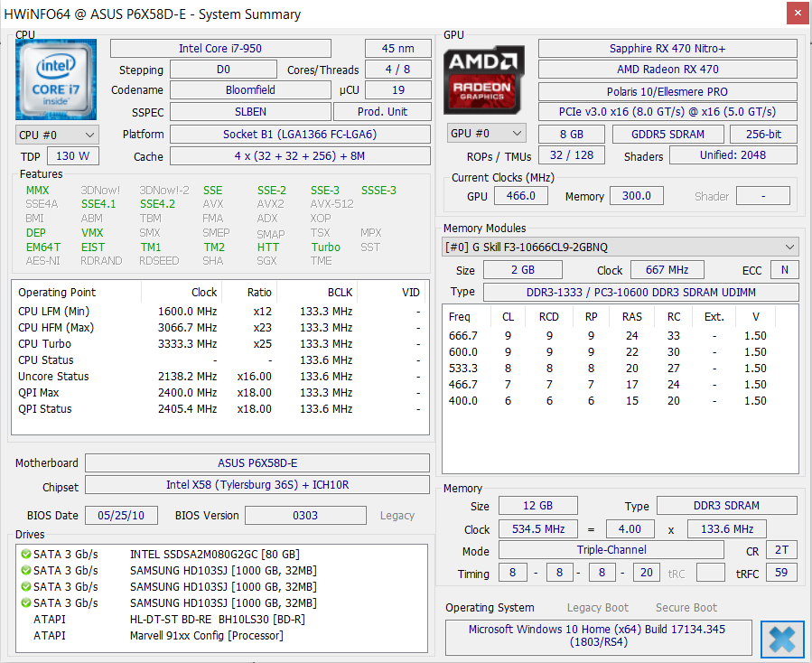Click the Cache value 4 x (32 + 32 + 256) + 8M
The image size is (812, 663).
[300, 156]
